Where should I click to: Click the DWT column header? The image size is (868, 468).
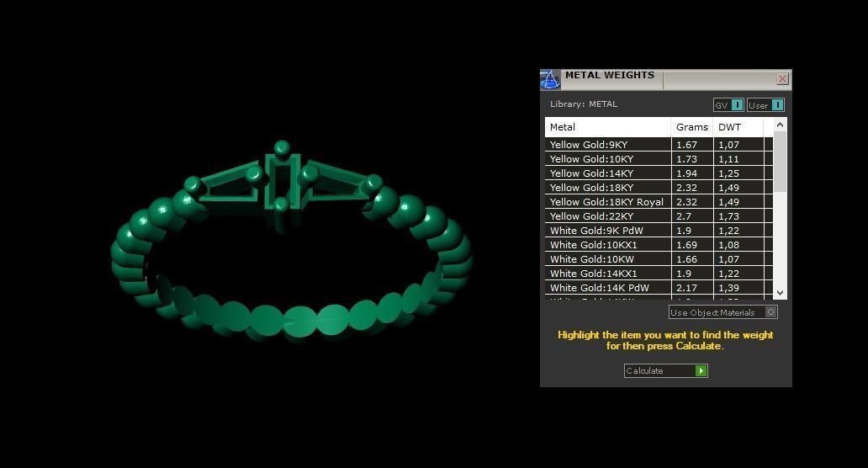pyautogui.click(x=738, y=127)
